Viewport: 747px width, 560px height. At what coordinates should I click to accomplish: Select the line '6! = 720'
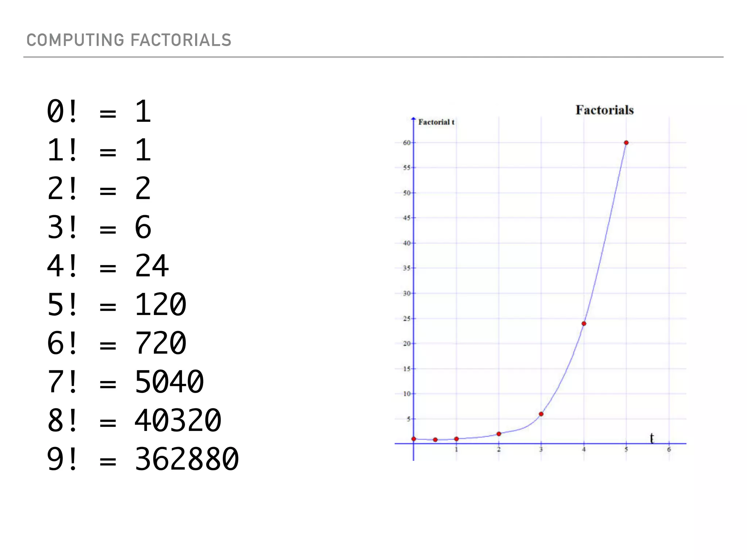117,343
